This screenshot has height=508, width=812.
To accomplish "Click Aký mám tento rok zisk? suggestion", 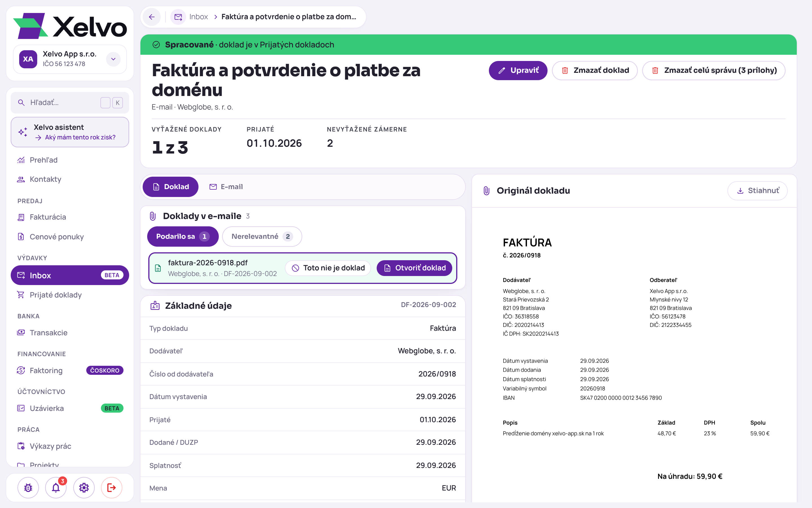I will click(80, 137).
